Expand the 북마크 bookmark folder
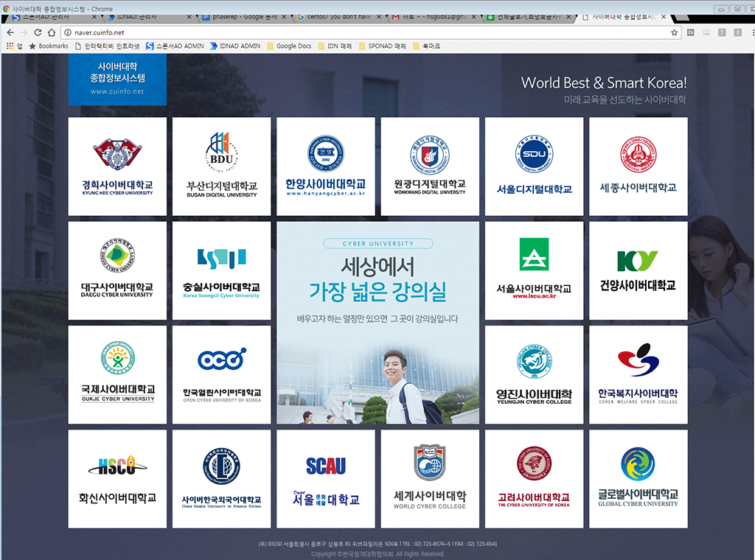The height and width of the screenshot is (560, 755). pos(427,46)
